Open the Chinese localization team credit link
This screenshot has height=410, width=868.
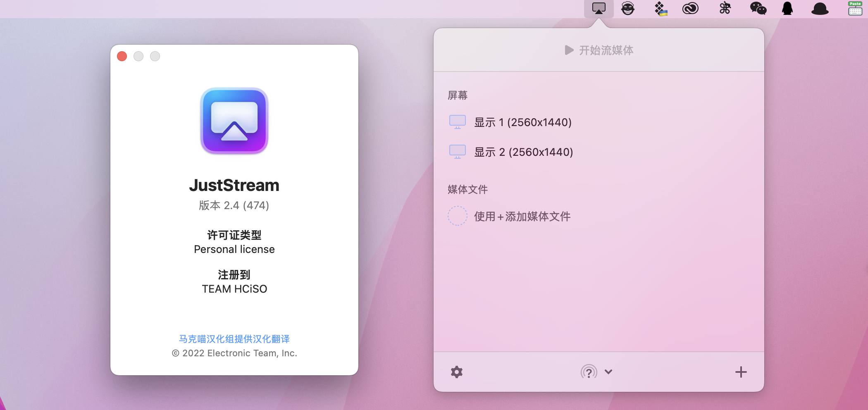click(234, 339)
